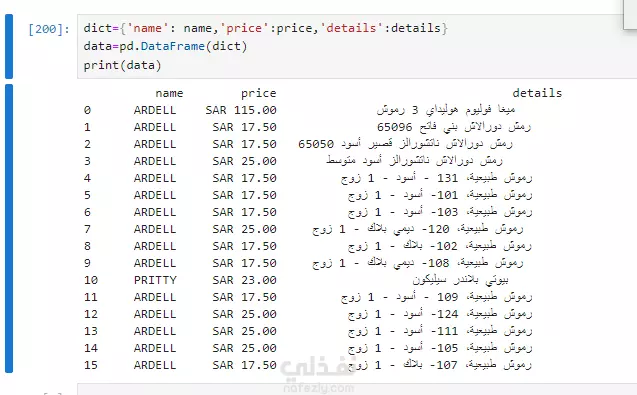Click the price column header in output
The width and height of the screenshot is (637, 395).
[x=258, y=93]
